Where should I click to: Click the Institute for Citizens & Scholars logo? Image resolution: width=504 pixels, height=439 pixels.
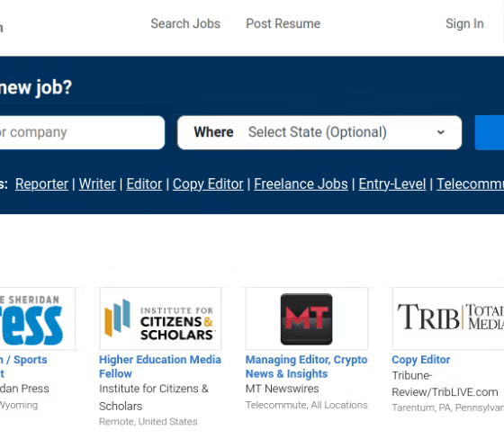click(x=160, y=318)
